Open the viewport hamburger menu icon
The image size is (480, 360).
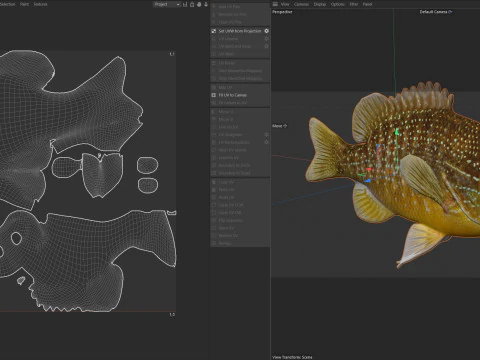(x=275, y=4)
